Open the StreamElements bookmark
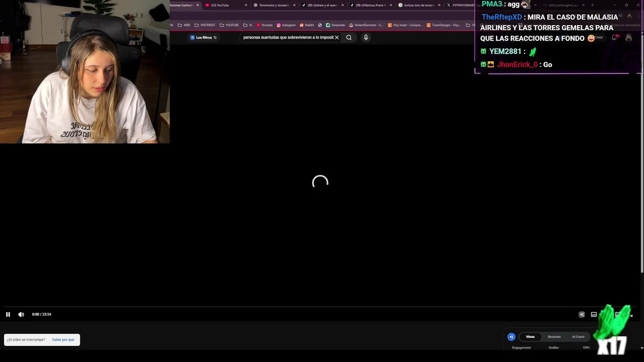Screen dimensions: 644x362 click(x=366, y=25)
